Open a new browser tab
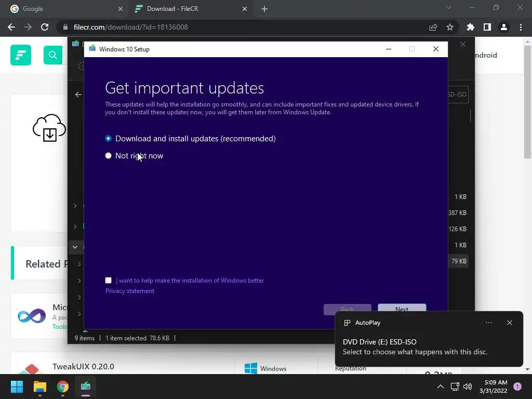532x399 pixels. tap(264, 9)
